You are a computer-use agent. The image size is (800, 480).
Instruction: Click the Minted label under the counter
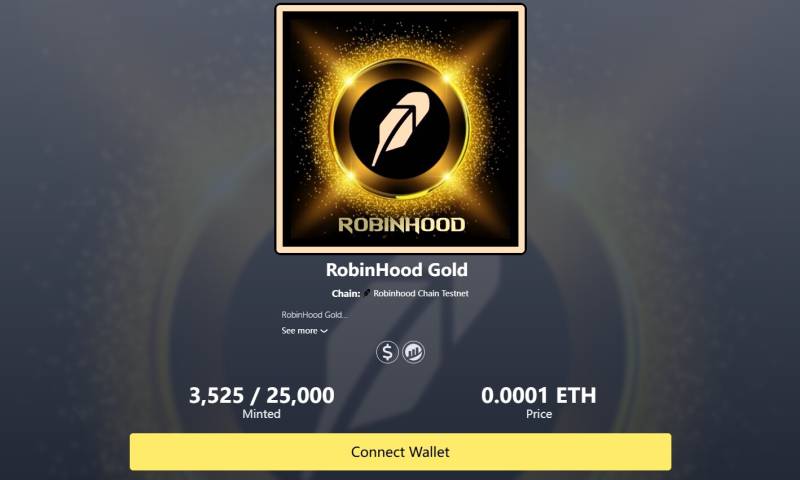261,414
